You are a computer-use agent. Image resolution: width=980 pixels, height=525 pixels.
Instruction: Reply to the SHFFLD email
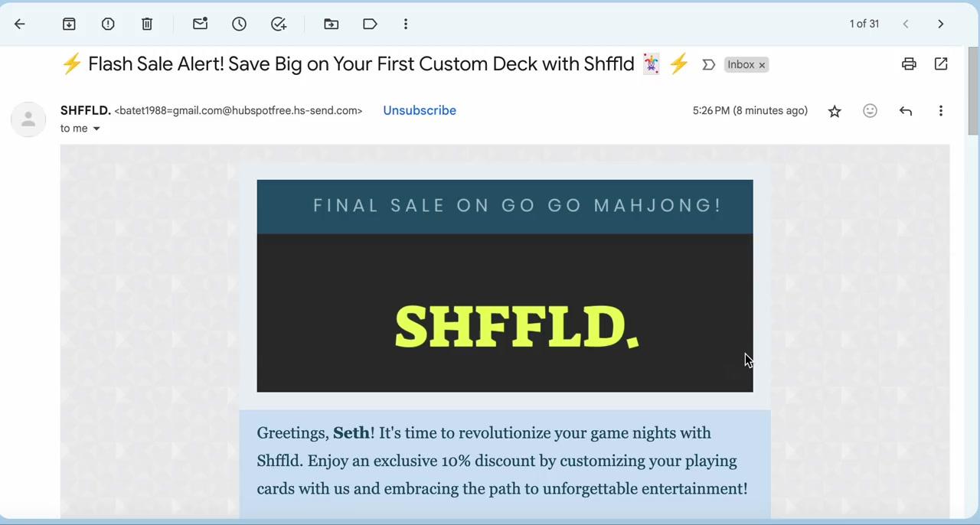click(x=906, y=111)
